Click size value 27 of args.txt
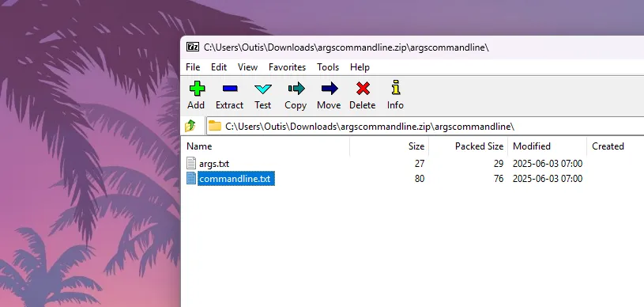The image size is (644, 307). tap(420, 164)
